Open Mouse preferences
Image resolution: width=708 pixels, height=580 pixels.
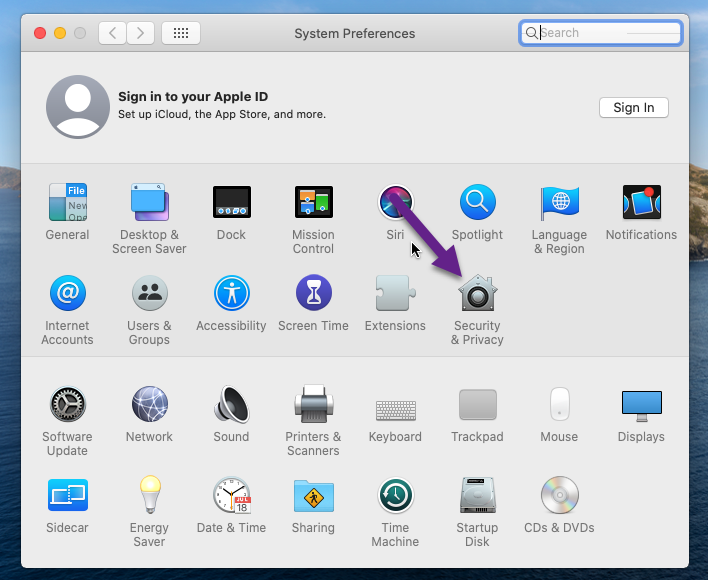559,404
